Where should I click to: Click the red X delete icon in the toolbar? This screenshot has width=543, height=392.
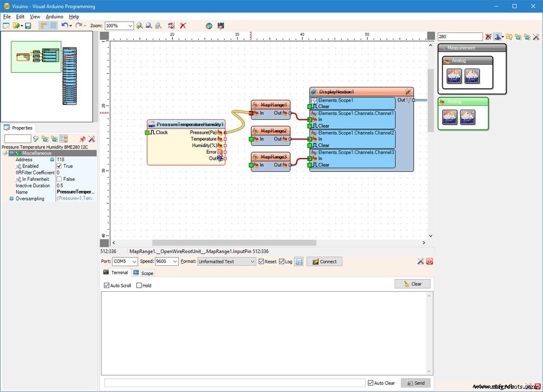tap(183, 25)
